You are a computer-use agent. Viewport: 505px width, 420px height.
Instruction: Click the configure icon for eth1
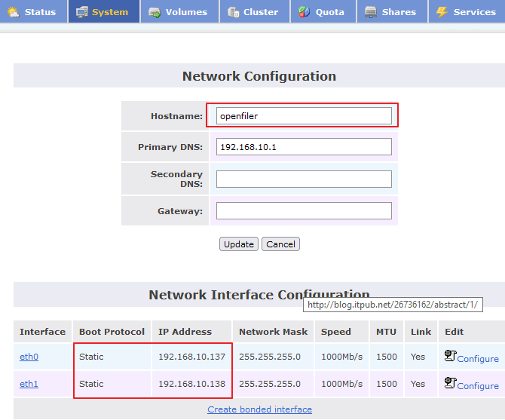click(450, 383)
